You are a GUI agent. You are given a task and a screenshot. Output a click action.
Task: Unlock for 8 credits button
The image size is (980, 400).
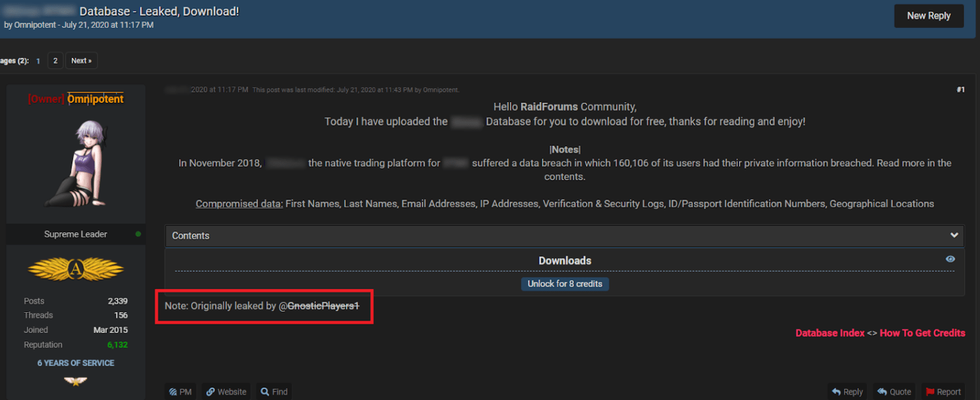pos(565,284)
